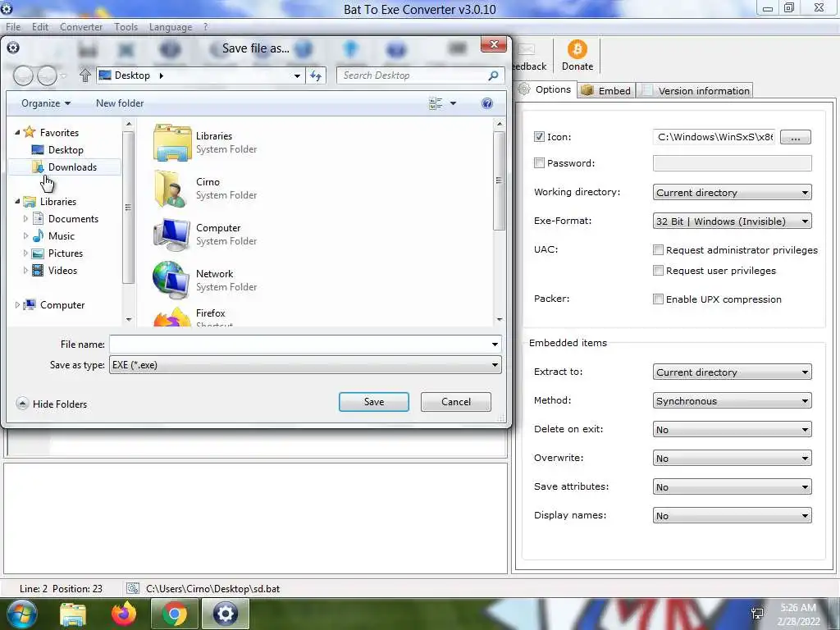Click the forward navigation button in Save dialog
The width and height of the screenshot is (840, 630).
point(47,75)
